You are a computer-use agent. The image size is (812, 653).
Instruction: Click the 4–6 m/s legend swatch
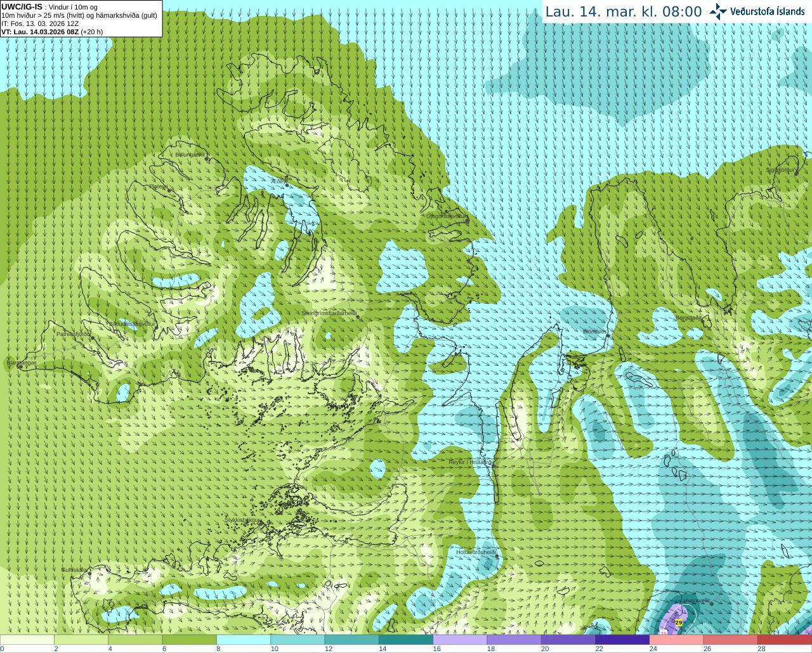[135, 640]
